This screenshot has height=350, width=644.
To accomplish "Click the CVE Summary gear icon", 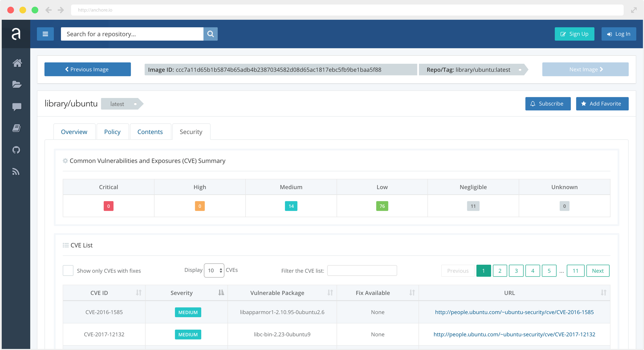I will [65, 161].
